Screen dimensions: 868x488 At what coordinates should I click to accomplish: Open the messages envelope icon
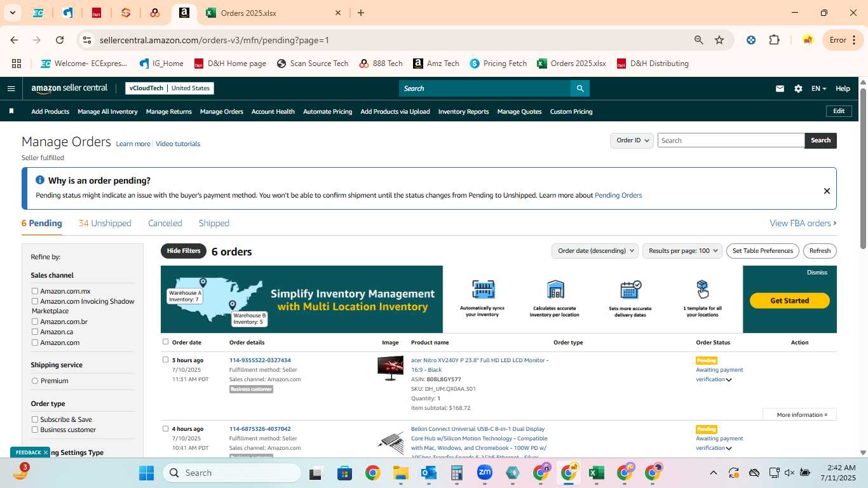(x=780, y=89)
